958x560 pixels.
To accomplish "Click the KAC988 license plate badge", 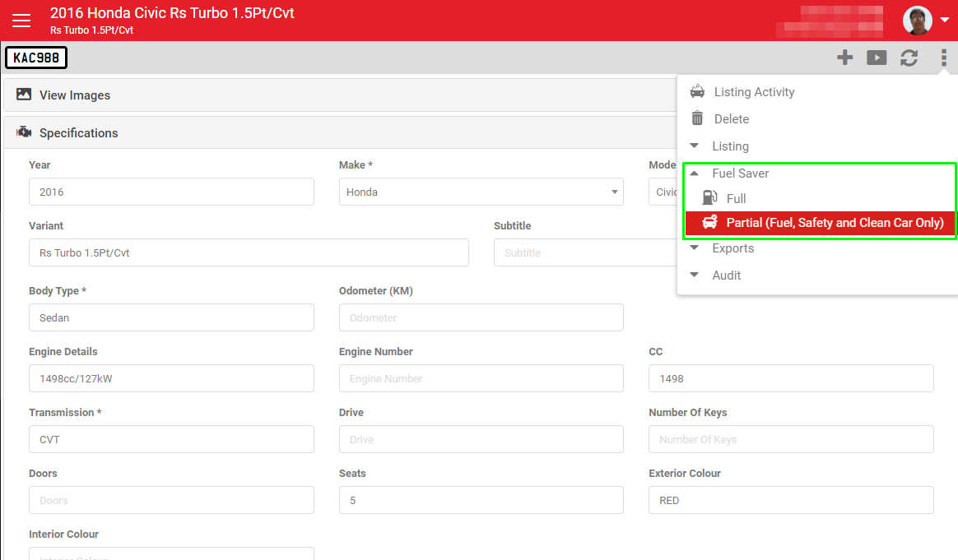I will (x=36, y=58).
